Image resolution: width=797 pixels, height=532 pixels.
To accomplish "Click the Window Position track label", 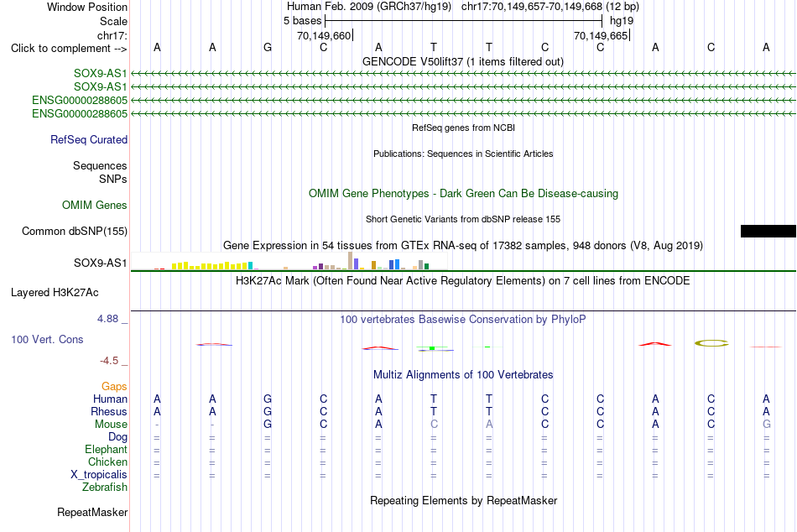I will click(87, 7).
